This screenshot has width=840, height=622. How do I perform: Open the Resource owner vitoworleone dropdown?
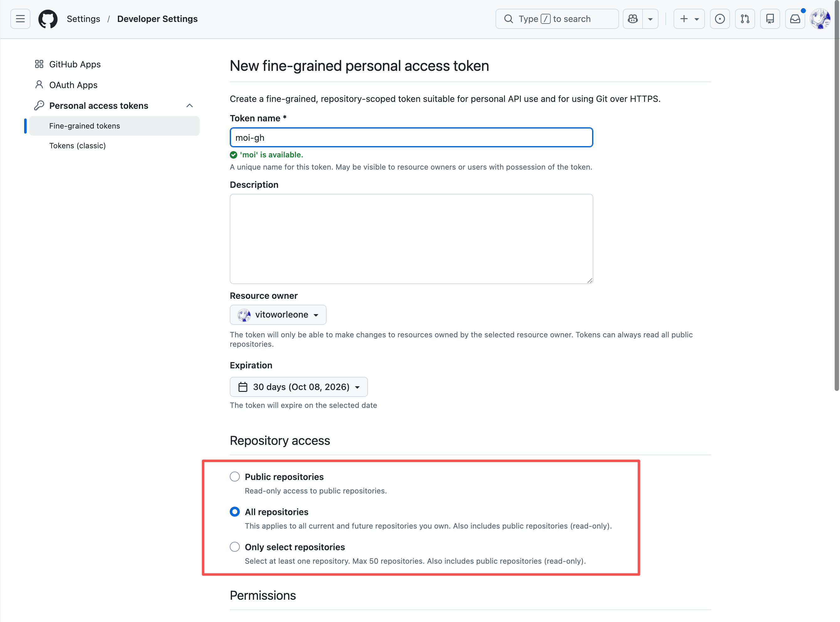tap(278, 315)
